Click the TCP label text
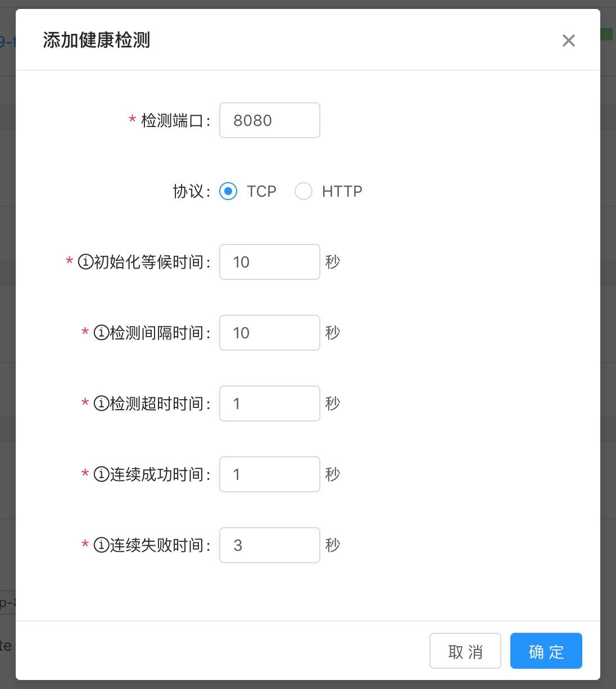This screenshot has height=689, width=616. tap(261, 191)
